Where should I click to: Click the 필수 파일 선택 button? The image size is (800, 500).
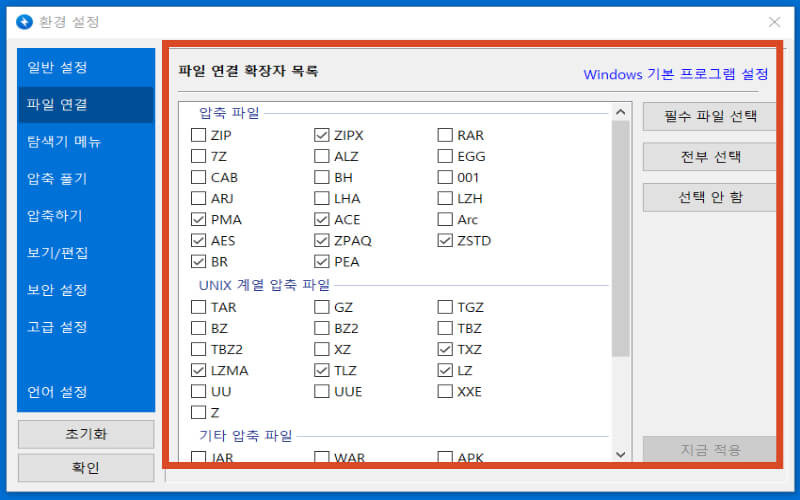coord(709,116)
